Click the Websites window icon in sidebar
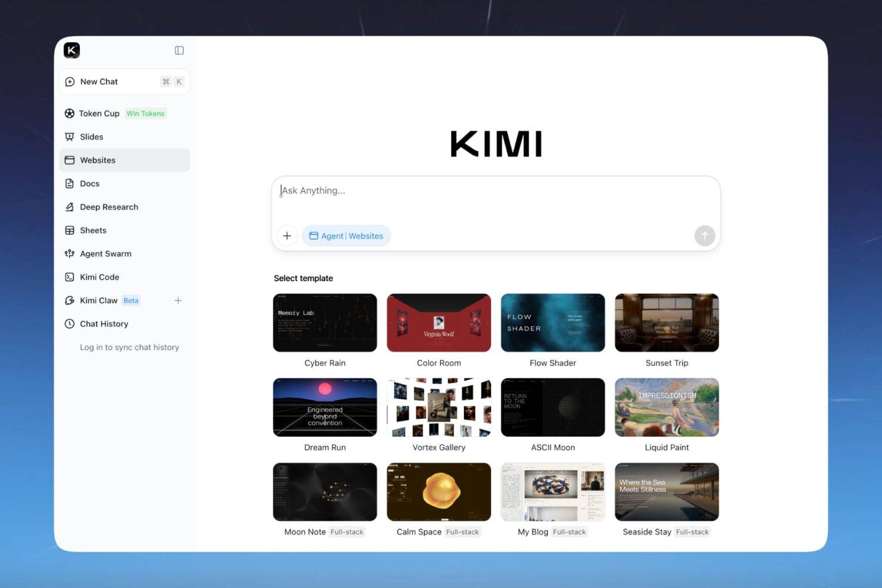 click(x=69, y=160)
